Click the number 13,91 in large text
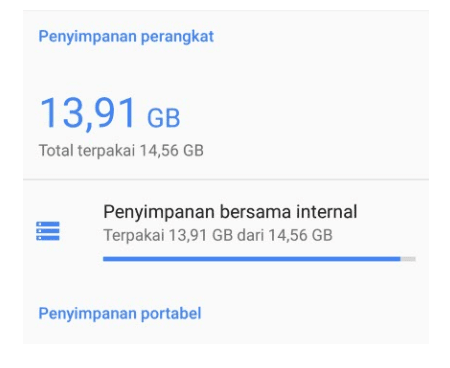The image size is (450, 368). point(88,113)
